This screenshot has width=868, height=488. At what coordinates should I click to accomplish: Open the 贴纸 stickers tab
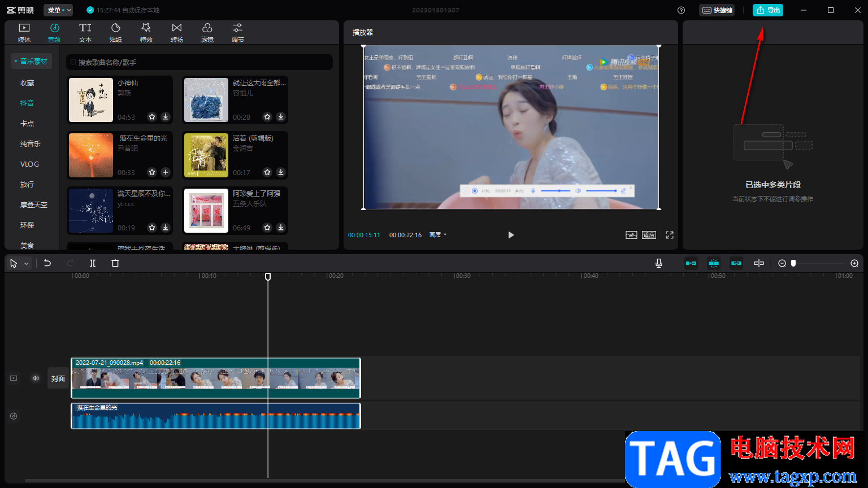116,33
